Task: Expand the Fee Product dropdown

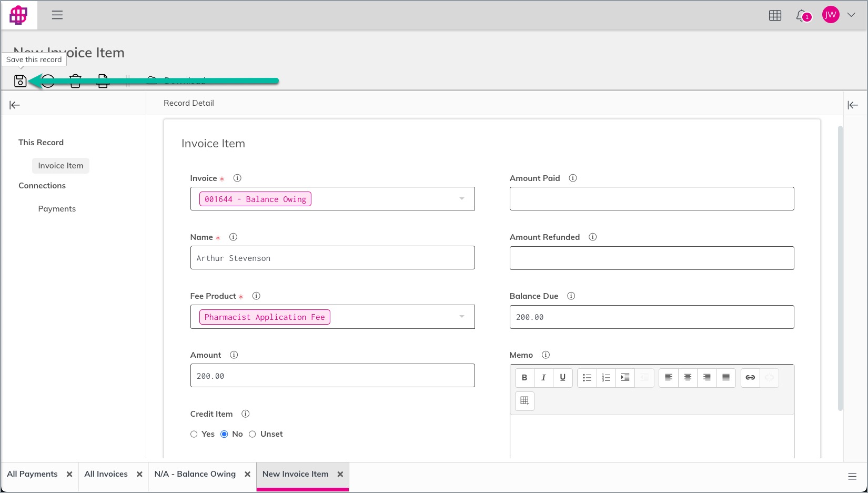Action: tap(461, 317)
